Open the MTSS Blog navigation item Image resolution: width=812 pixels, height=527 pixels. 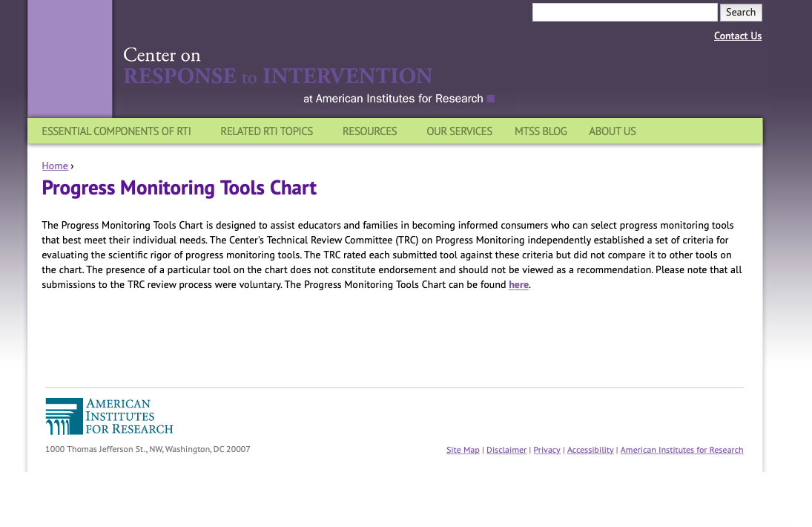pos(541,131)
